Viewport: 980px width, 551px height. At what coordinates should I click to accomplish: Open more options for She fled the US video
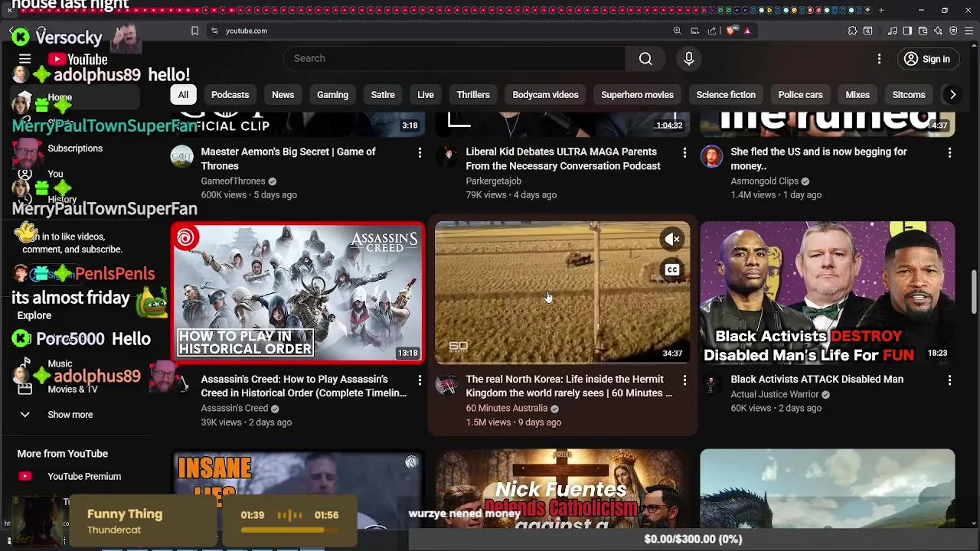tap(949, 153)
